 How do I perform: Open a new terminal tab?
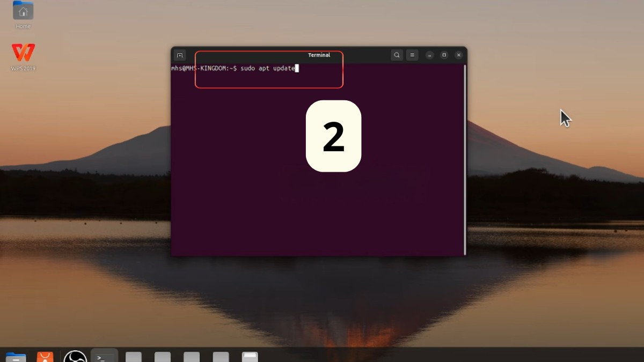[x=179, y=55]
